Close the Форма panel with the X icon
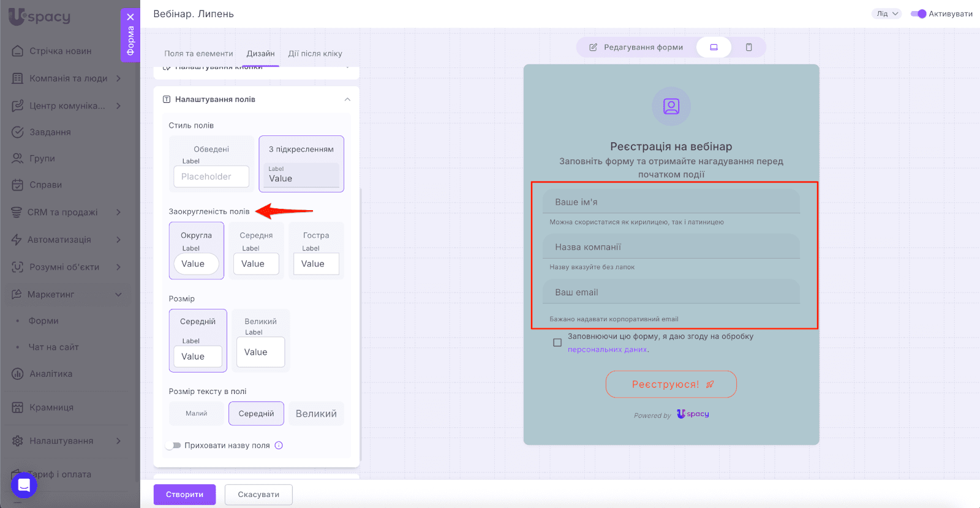980x508 pixels. (x=130, y=17)
